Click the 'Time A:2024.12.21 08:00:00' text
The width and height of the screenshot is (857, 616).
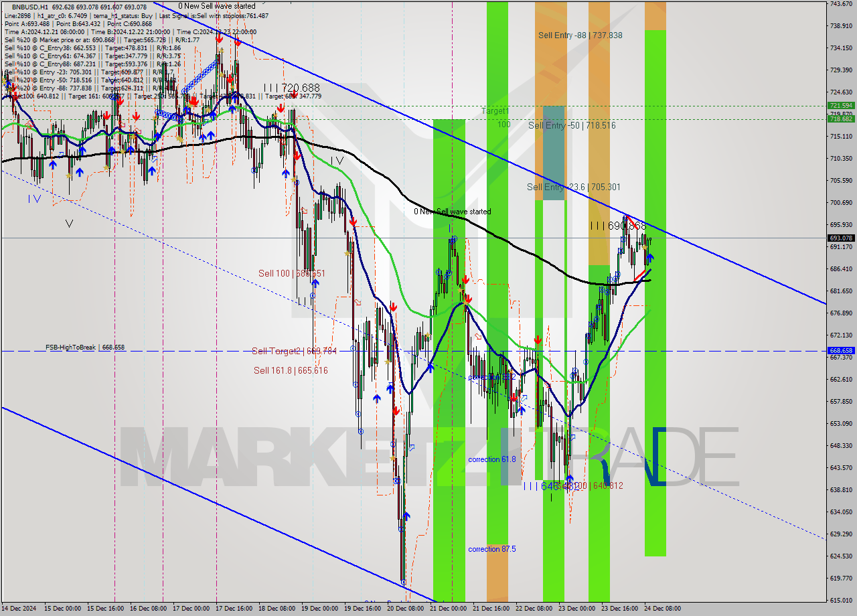(x=45, y=31)
